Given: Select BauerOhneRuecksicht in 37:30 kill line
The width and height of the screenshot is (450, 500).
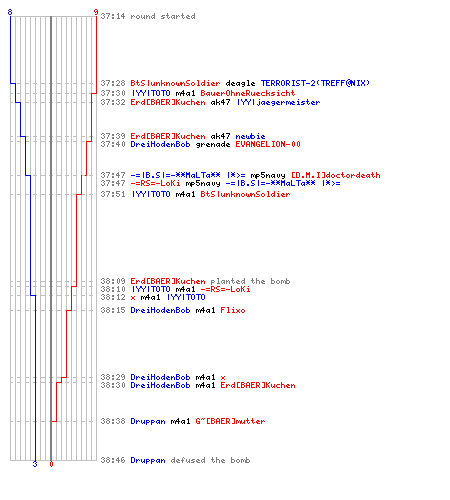Looking at the screenshot, I should click(x=248, y=93).
